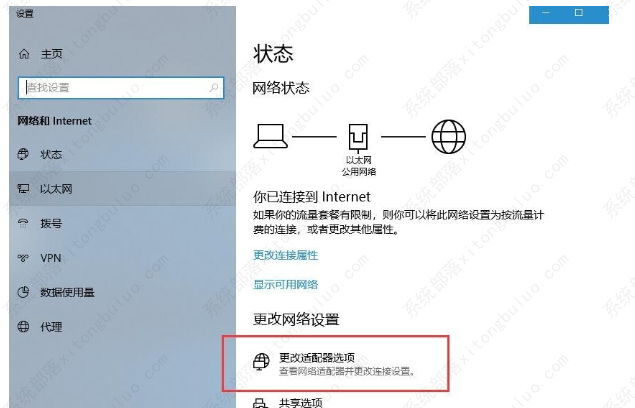635x408 pixels.
Task: Click the Home house icon
Action: (24, 53)
